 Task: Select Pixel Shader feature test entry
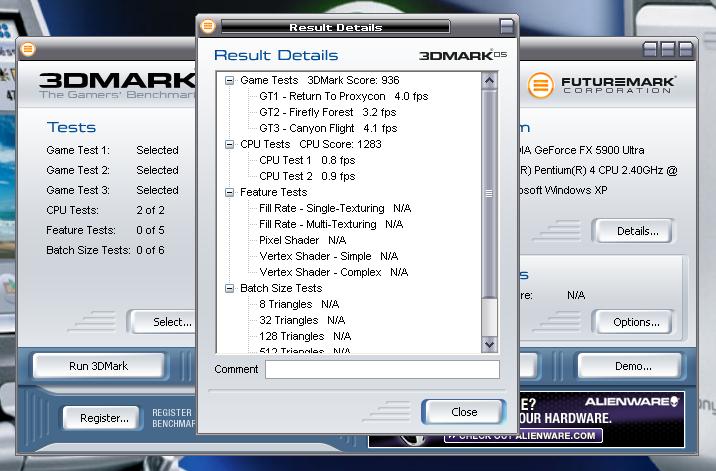click(302, 240)
